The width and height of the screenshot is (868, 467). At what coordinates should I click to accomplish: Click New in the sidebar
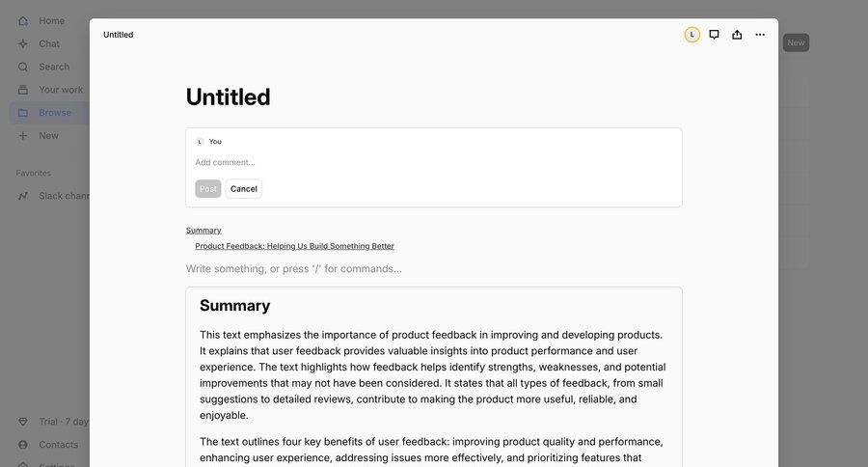[x=48, y=136]
